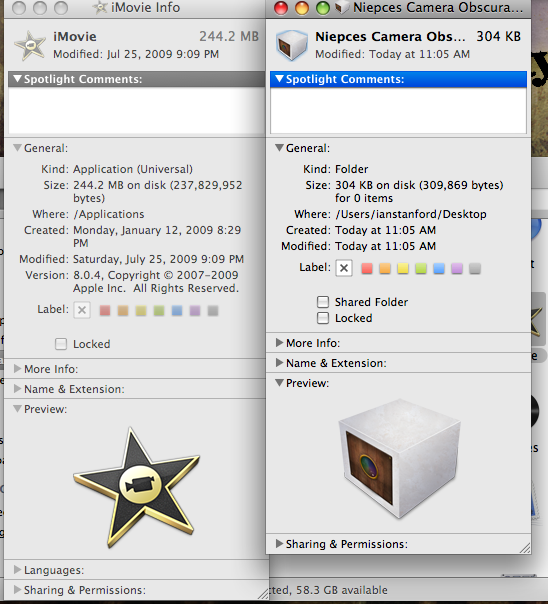Screen dimensions: 548x604
Task: Select blue label in iMovie Info
Action: pos(177,310)
